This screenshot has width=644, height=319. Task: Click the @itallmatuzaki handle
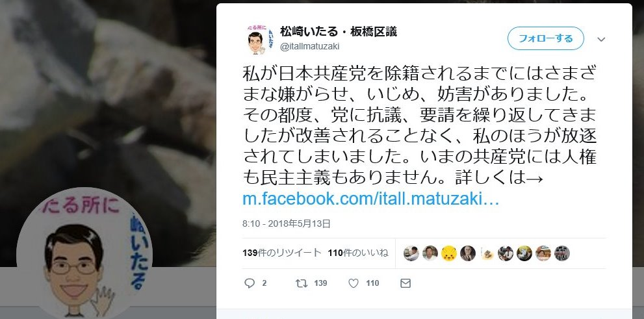310,46
